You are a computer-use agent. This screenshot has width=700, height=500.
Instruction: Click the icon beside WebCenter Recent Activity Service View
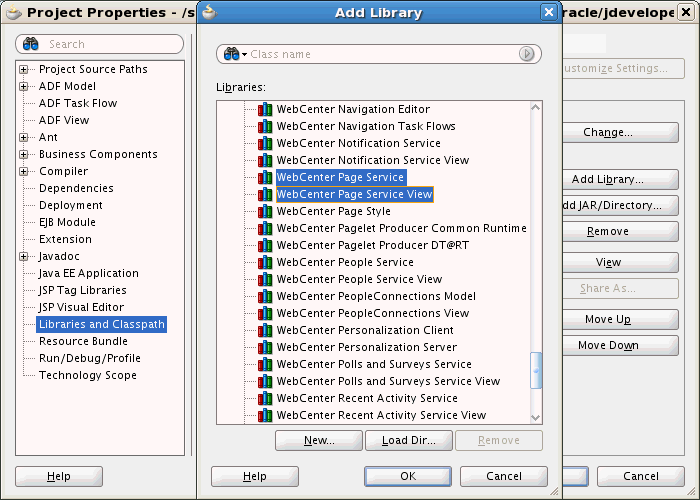point(265,414)
